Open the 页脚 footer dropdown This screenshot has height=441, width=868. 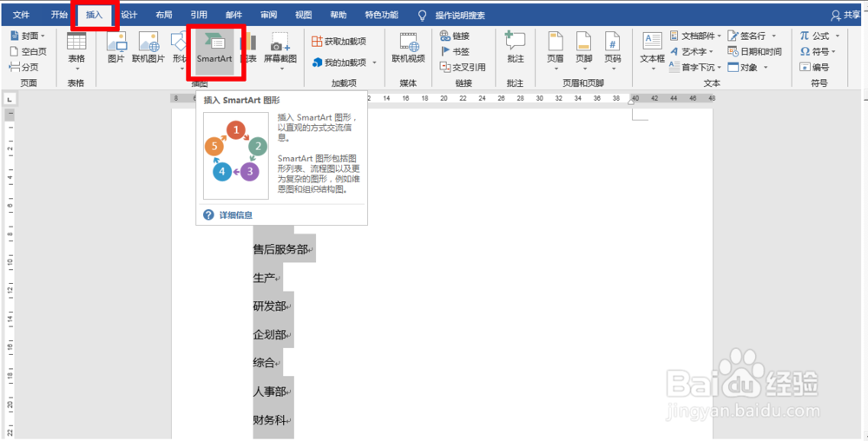[x=584, y=52]
